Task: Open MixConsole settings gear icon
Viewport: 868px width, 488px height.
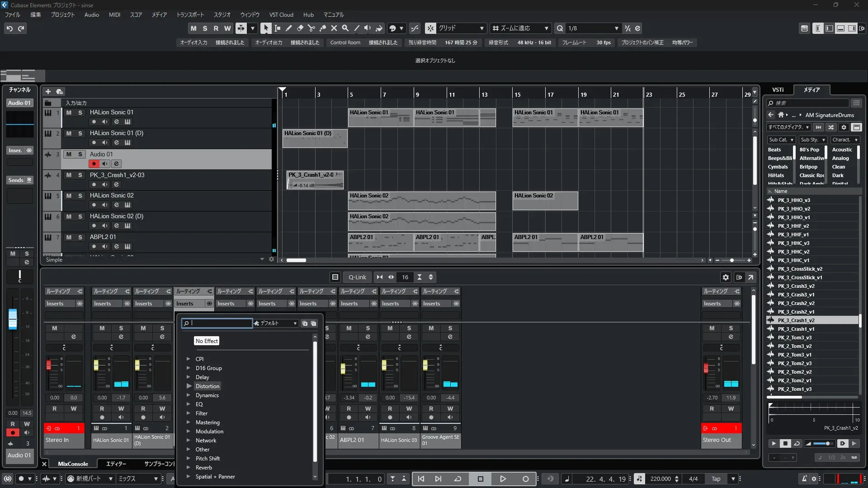Action: click(x=726, y=277)
